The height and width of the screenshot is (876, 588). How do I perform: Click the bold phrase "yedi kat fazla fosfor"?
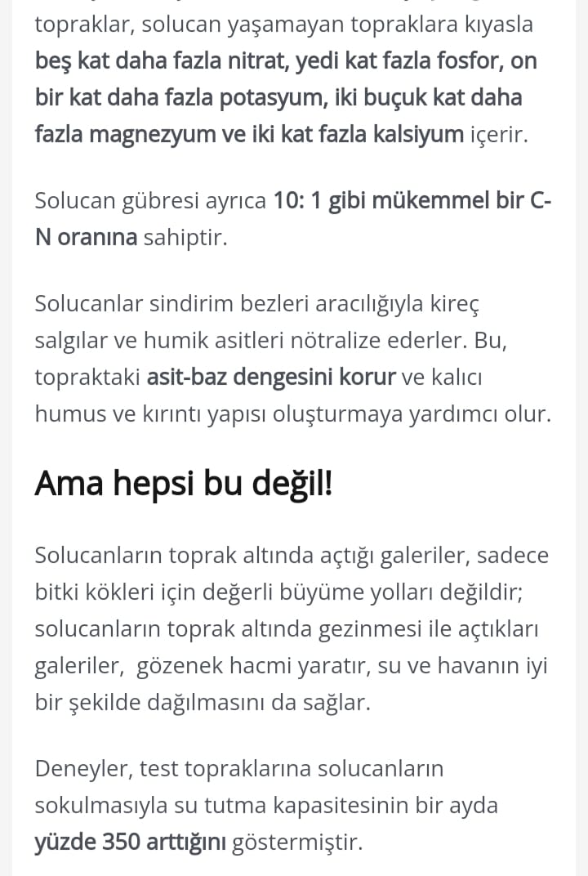[x=399, y=61]
